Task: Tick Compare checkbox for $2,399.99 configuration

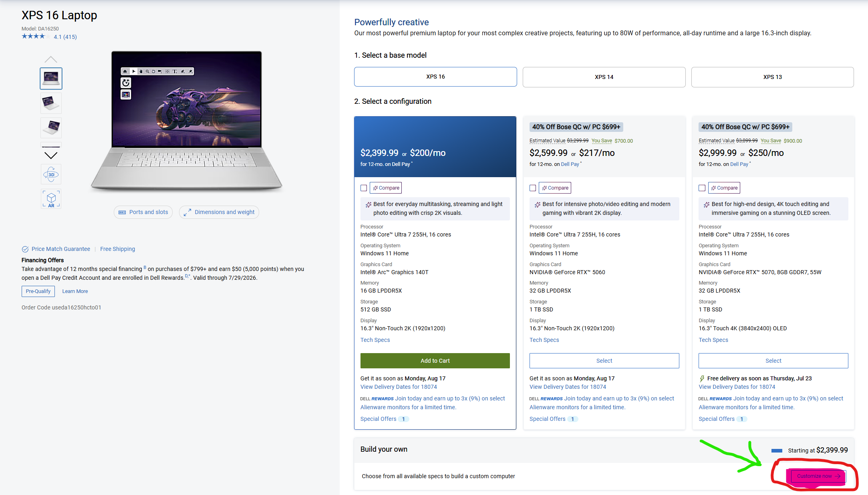Action: (x=364, y=188)
